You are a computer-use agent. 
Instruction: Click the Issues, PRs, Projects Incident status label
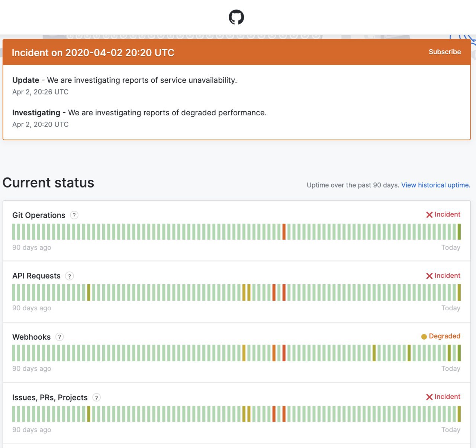click(447, 397)
